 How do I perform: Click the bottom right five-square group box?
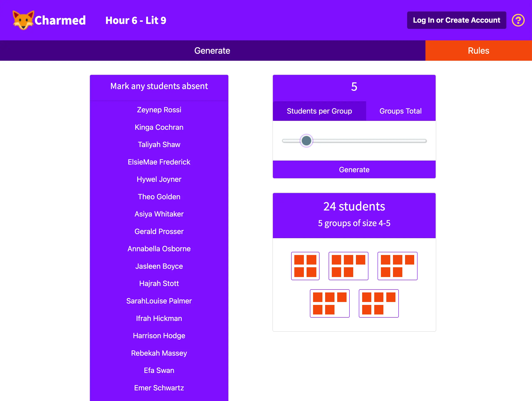pyautogui.click(x=378, y=303)
